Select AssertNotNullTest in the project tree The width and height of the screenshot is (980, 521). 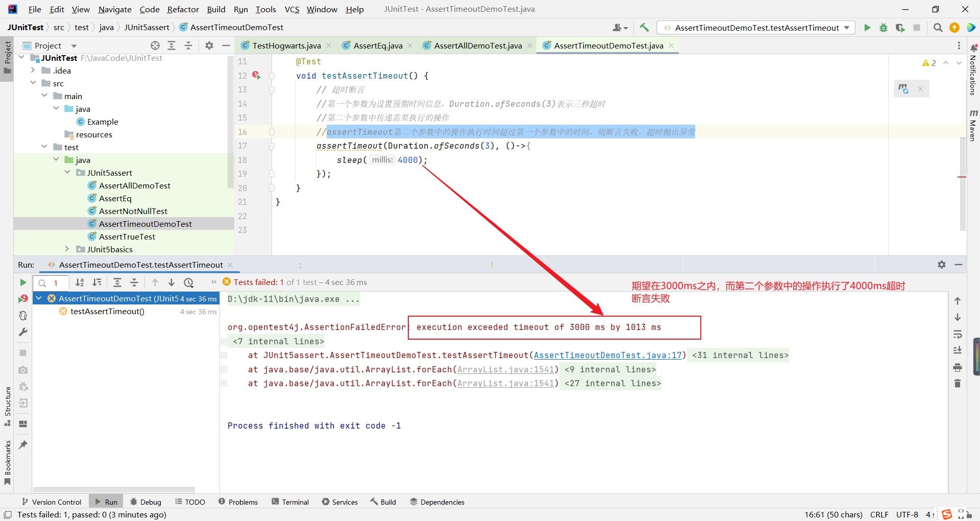point(133,211)
